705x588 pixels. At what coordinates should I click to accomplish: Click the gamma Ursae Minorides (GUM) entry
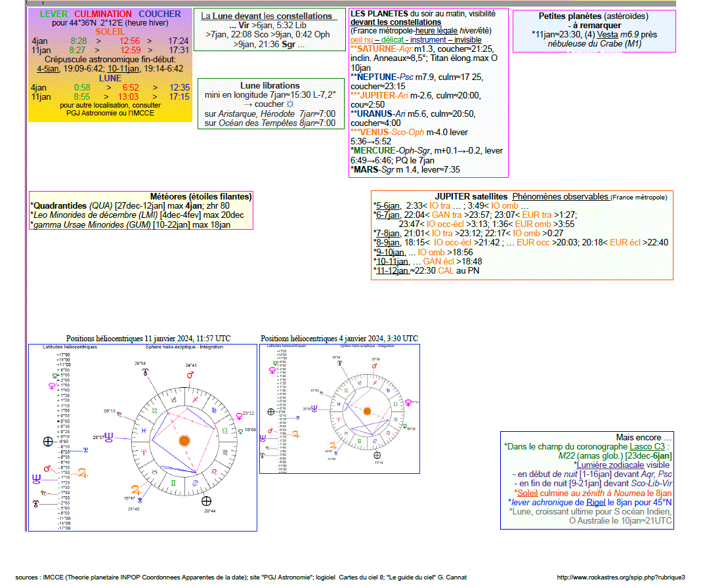tap(131, 225)
